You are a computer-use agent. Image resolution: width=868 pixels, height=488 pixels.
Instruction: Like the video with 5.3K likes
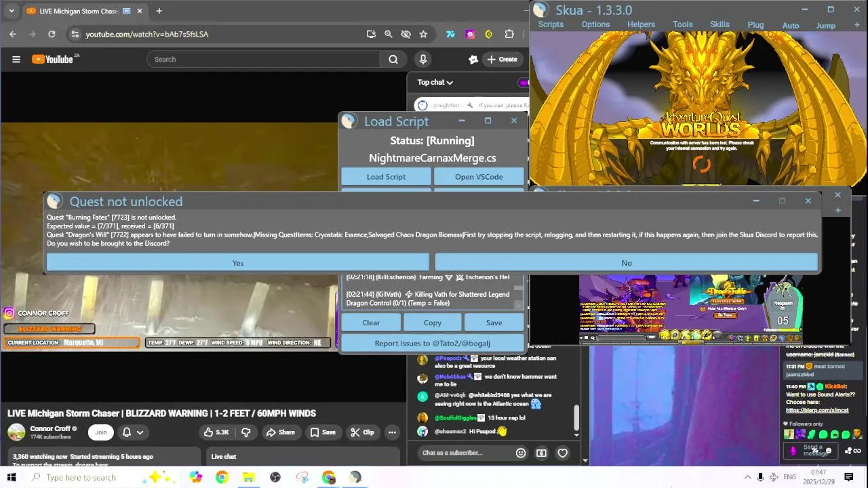click(216, 432)
